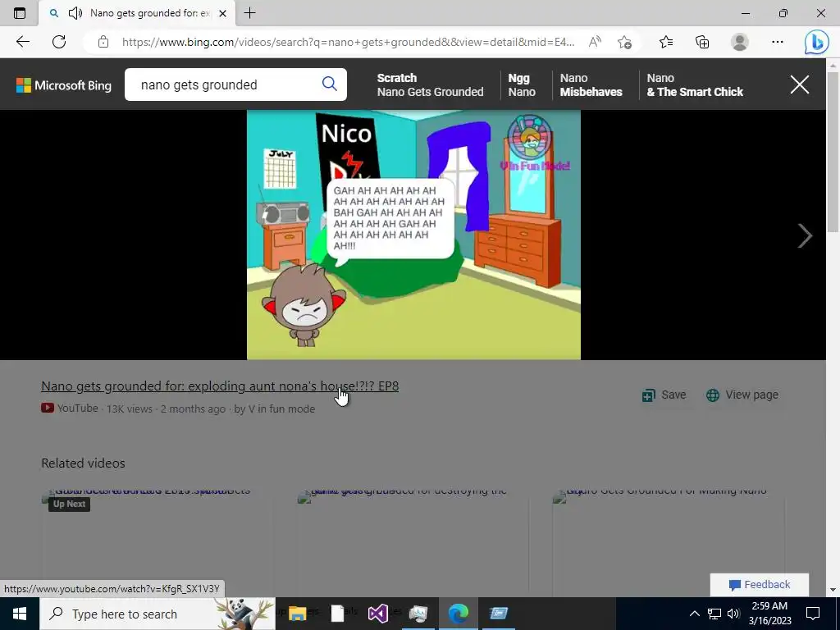The width and height of the screenshot is (840, 630).
Task: Open volume control tray icon
Action: 733,614
